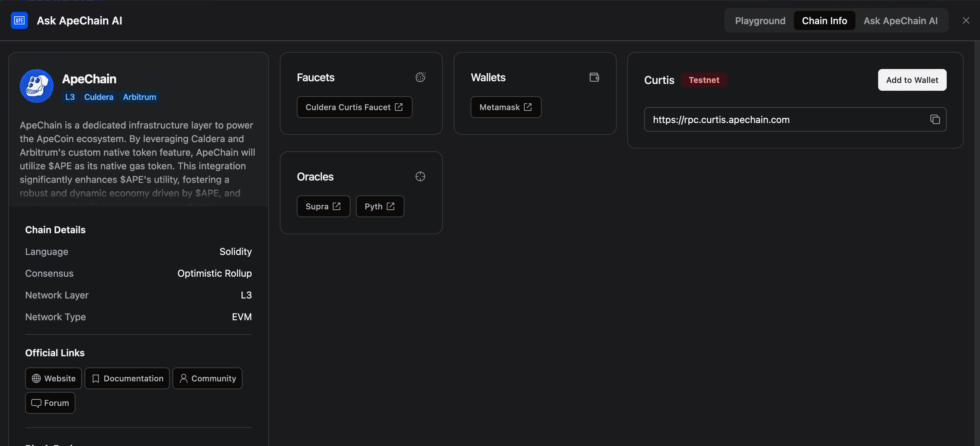Screen dimensions: 980x446
Task: Click the EVM Network Type value
Action: (x=241, y=317)
